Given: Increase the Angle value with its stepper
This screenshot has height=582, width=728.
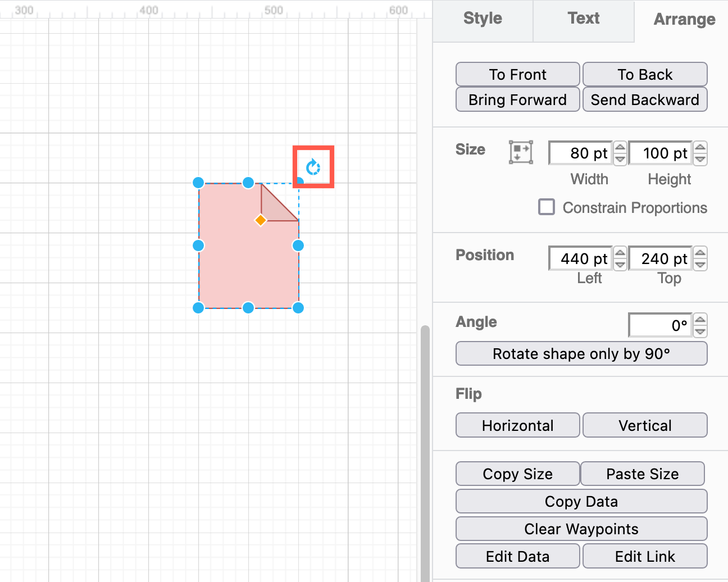Looking at the screenshot, I should pos(700,319).
